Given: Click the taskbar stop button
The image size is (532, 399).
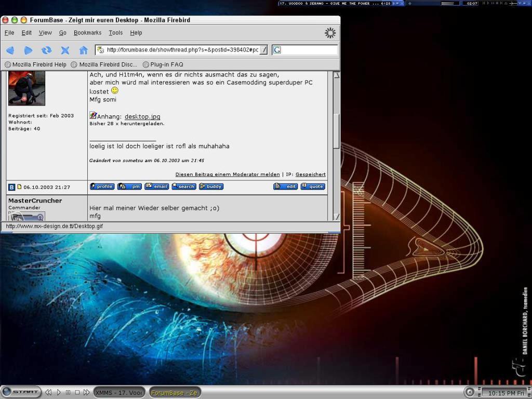Looking at the screenshot, I should point(77,392).
